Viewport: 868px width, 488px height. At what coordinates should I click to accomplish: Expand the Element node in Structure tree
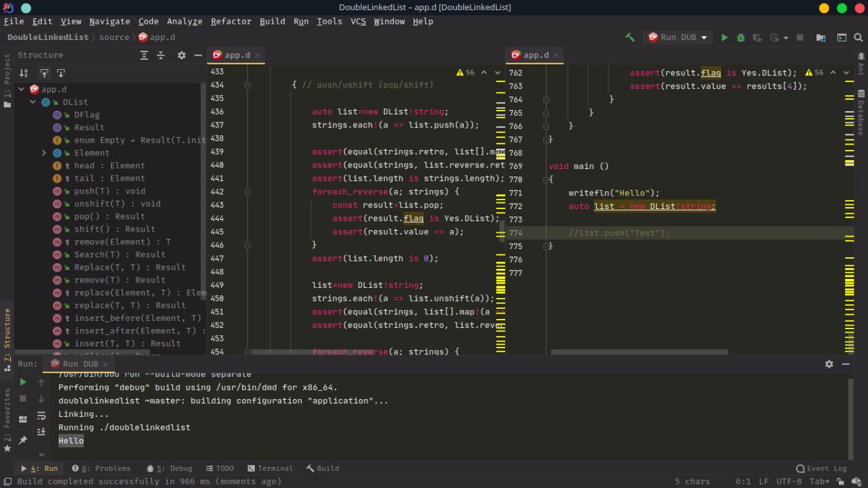pos(44,153)
